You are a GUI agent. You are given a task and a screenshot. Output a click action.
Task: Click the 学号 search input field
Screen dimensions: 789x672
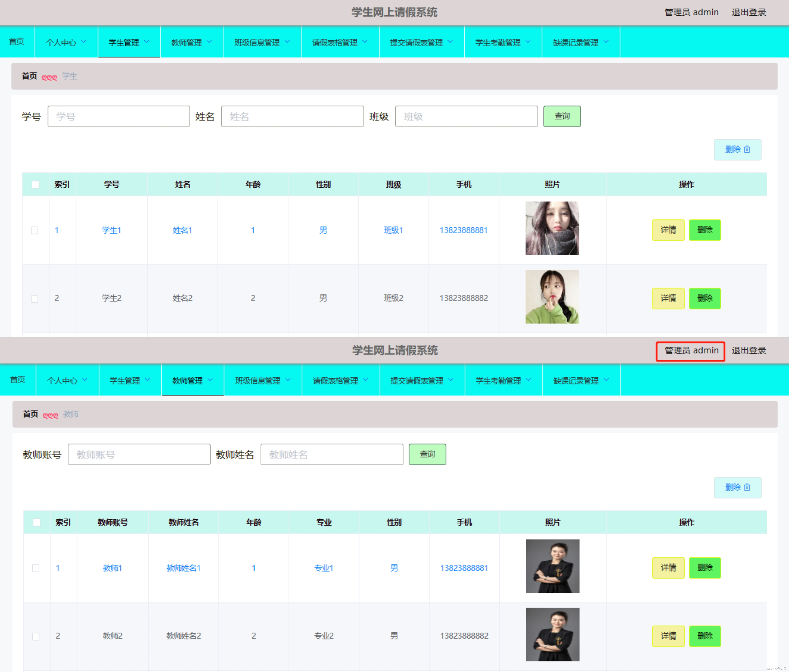118,116
